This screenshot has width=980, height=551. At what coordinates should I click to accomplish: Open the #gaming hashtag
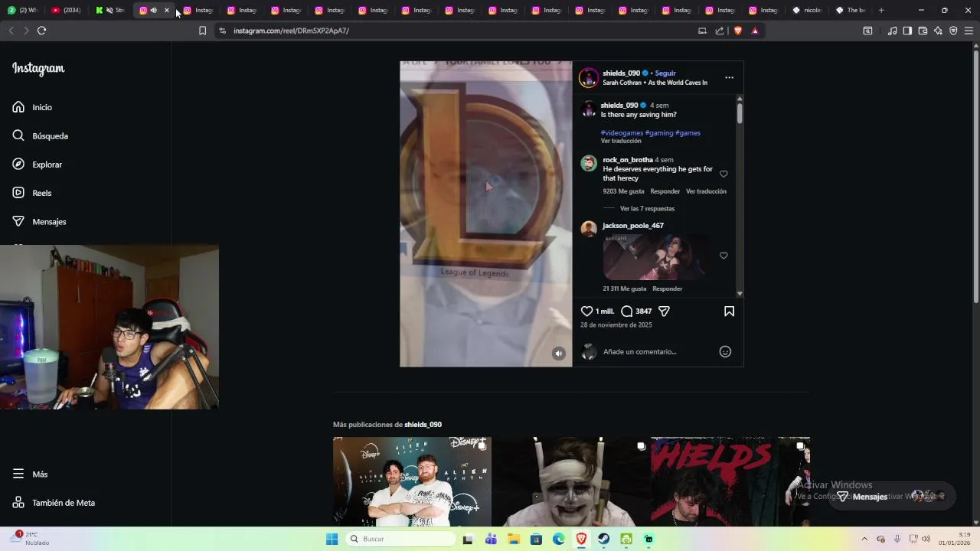tap(659, 133)
